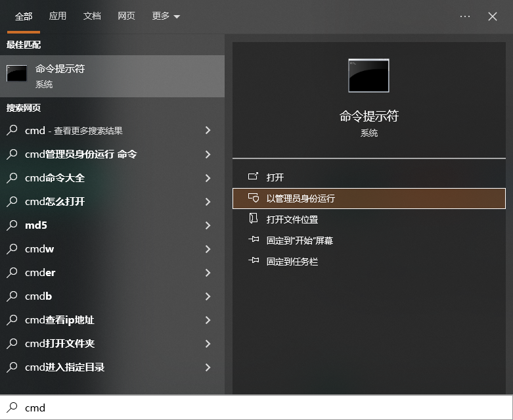The width and height of the screenshot is (513, 420).
Task: Click the magnifier icon in the search box
Action: [12, 408]
